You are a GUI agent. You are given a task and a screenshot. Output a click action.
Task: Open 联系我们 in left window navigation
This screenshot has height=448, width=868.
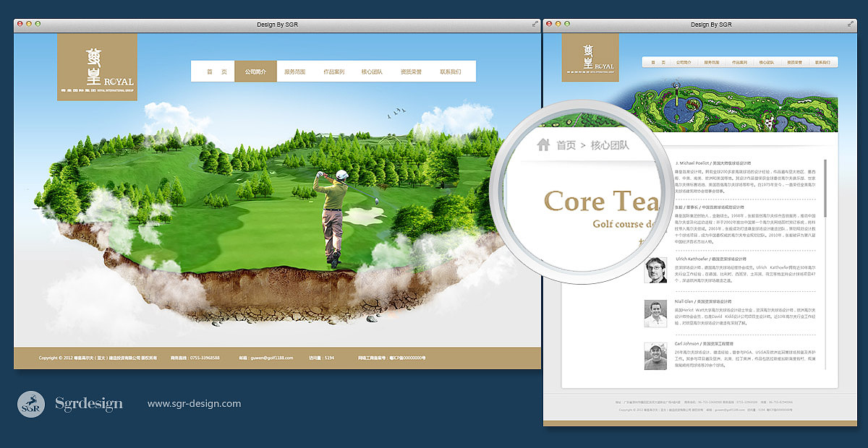[450, 72]
